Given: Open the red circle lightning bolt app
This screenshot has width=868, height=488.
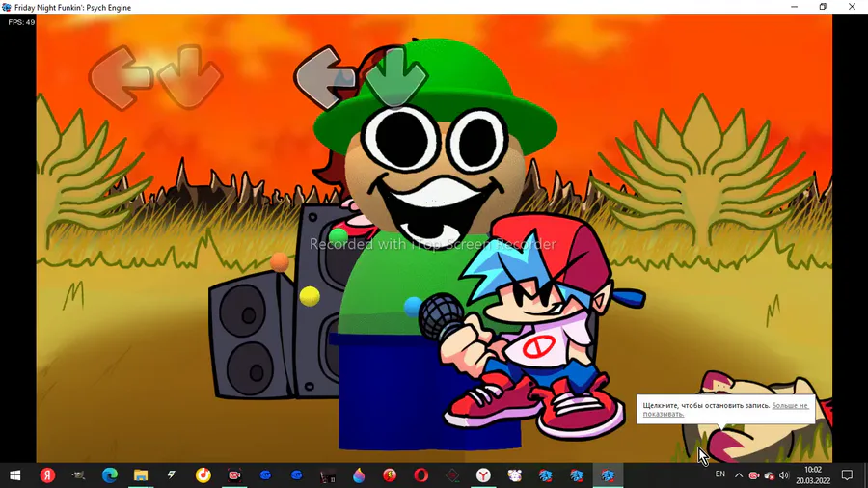Looking at the screenshot, I should pos(390,475).
